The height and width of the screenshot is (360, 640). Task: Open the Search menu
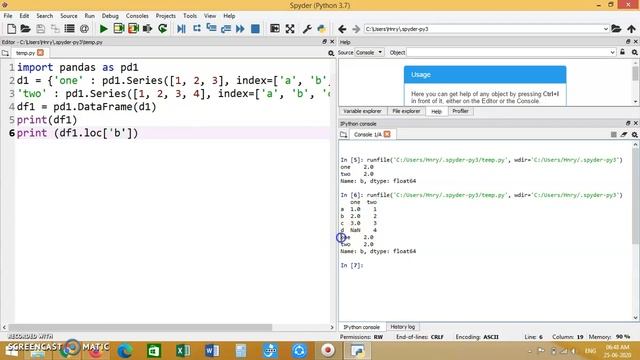coord(44,16)
